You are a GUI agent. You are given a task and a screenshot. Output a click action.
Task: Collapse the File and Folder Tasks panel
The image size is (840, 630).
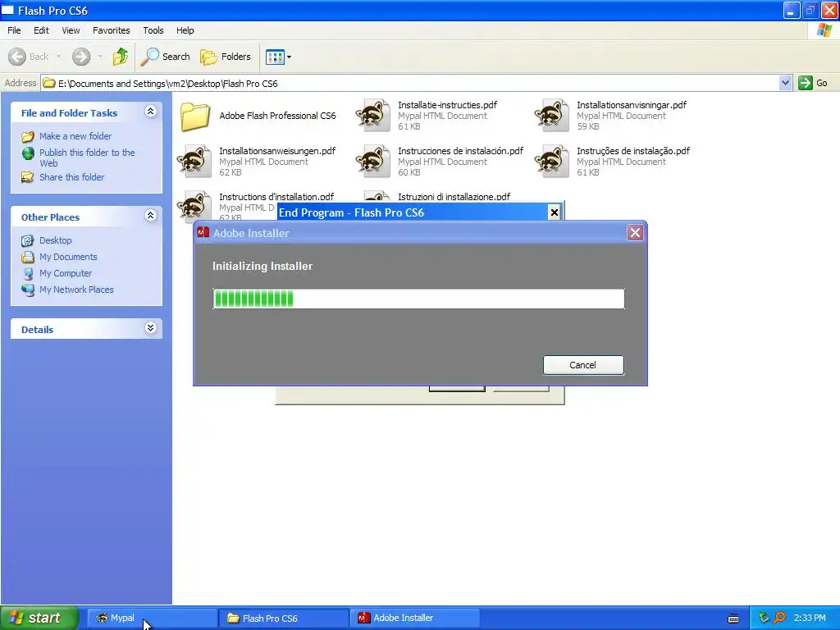[x=151, y=112]
